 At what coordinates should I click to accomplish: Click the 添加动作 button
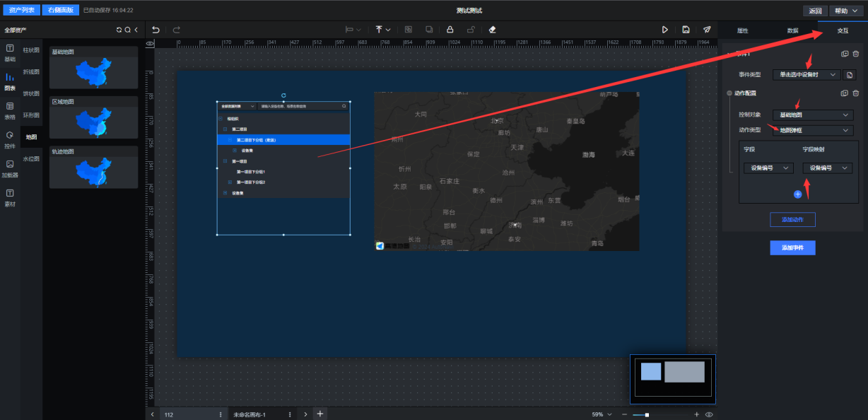point(792,220)
